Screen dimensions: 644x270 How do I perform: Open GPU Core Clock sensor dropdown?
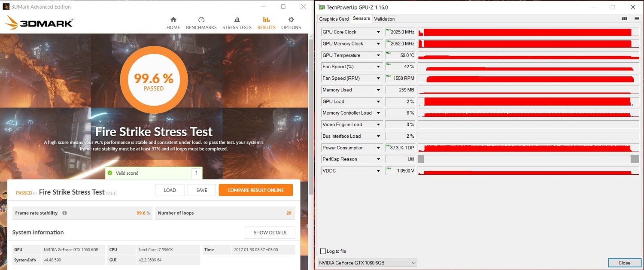click(x=378, y=32)
